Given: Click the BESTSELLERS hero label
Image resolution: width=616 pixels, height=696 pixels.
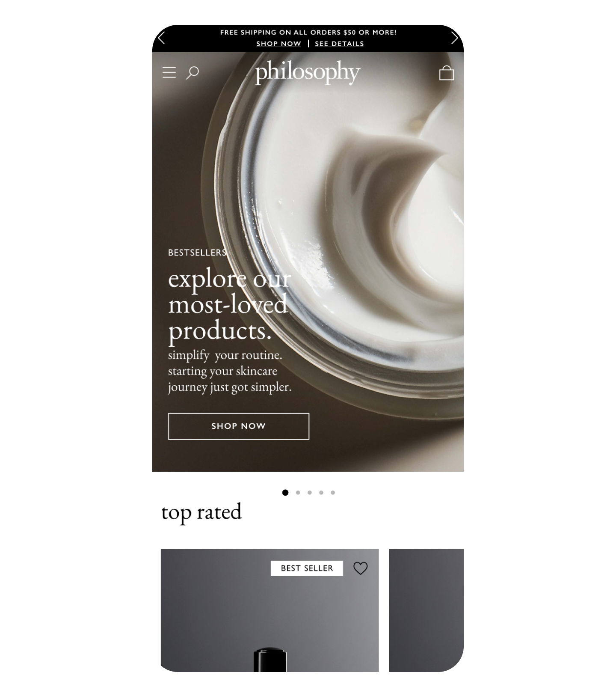Looking at the screenshot, I should [197, 253].
